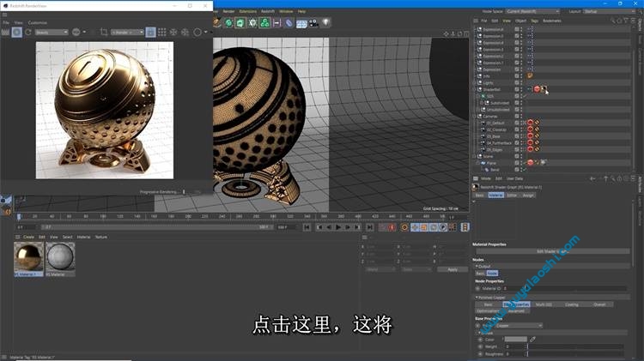Click the green cloner MoGraph icon
644x361 pixels.
(x=265, y=23)
